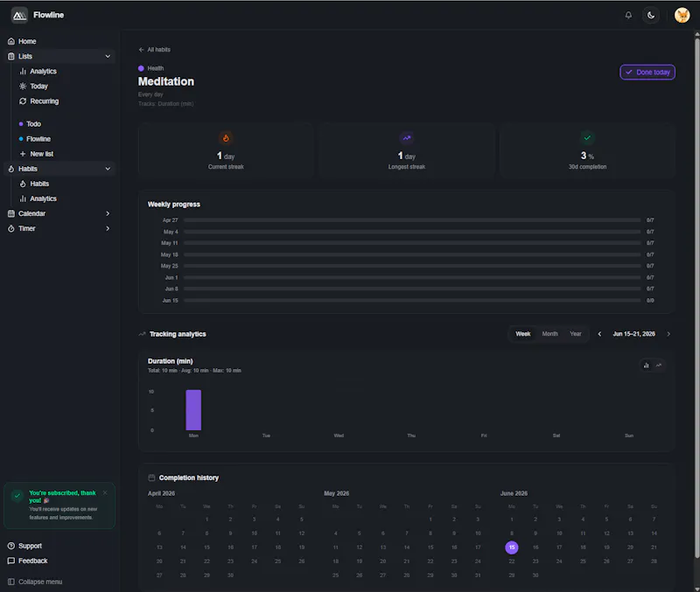
Task: Collapse the Lists section chevron
Action: (x=108, y=56)
